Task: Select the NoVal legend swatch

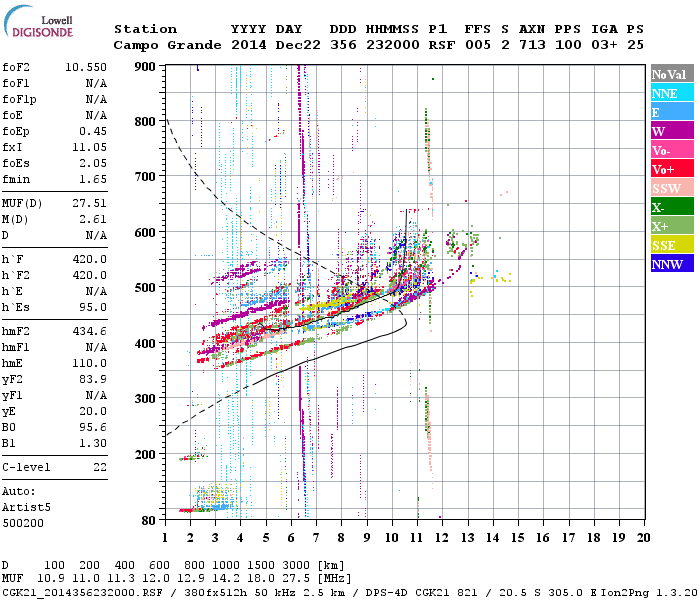Action: (672, 74)
